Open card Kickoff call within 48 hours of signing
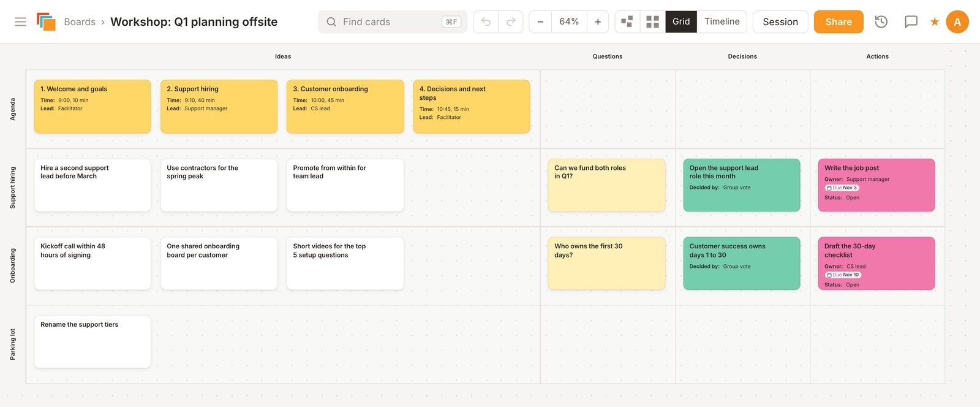Image resolution: width=980 pixels, height=407 pixels. (92, 264)
